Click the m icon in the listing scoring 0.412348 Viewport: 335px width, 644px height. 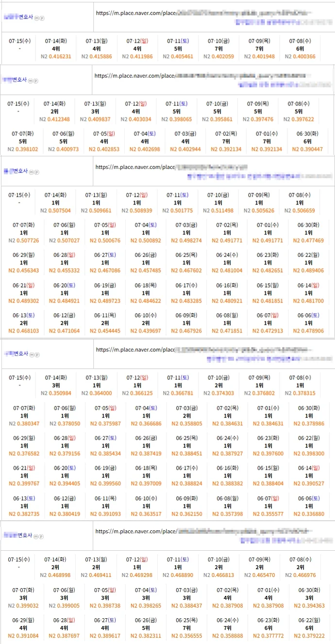click(31, 81)
